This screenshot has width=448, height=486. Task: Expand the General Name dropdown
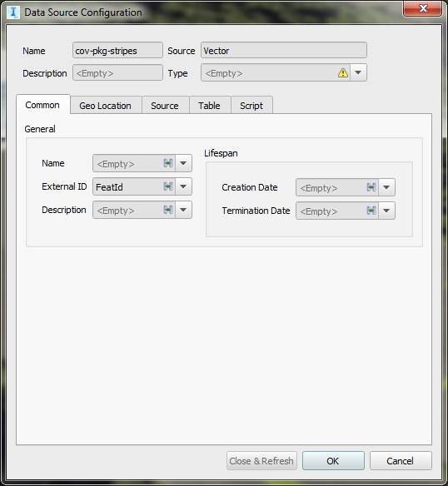pos(183,163)
